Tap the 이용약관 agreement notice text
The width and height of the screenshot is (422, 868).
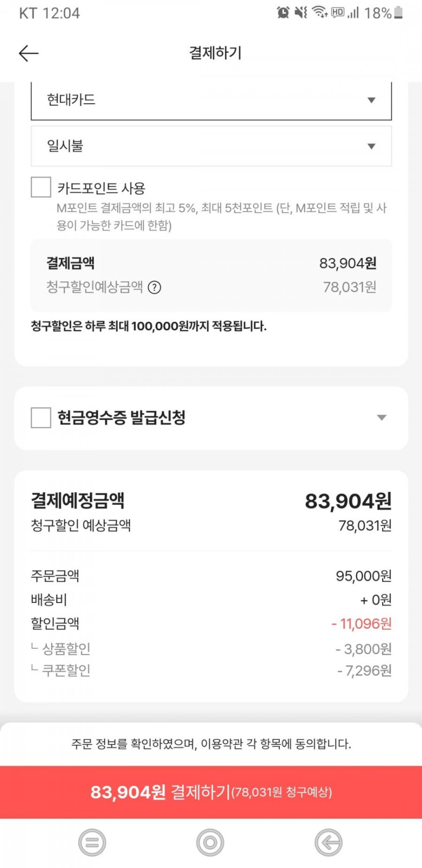pos(211,744)
